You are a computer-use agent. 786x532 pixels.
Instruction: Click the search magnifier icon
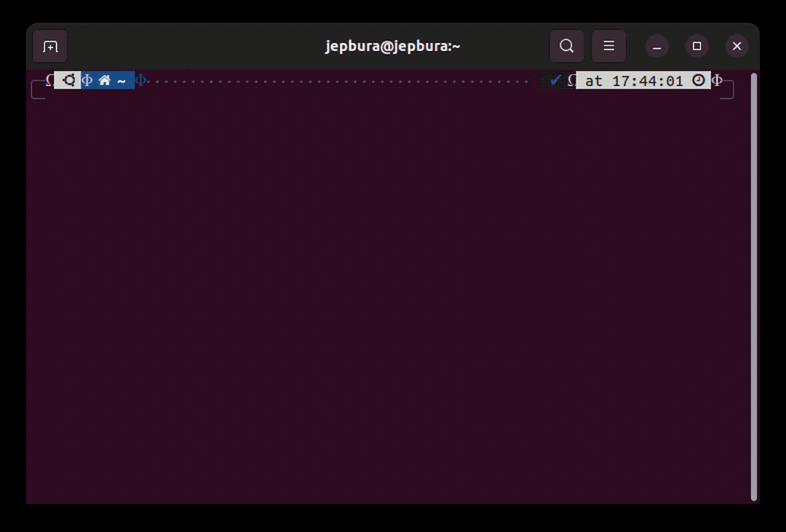566,47
